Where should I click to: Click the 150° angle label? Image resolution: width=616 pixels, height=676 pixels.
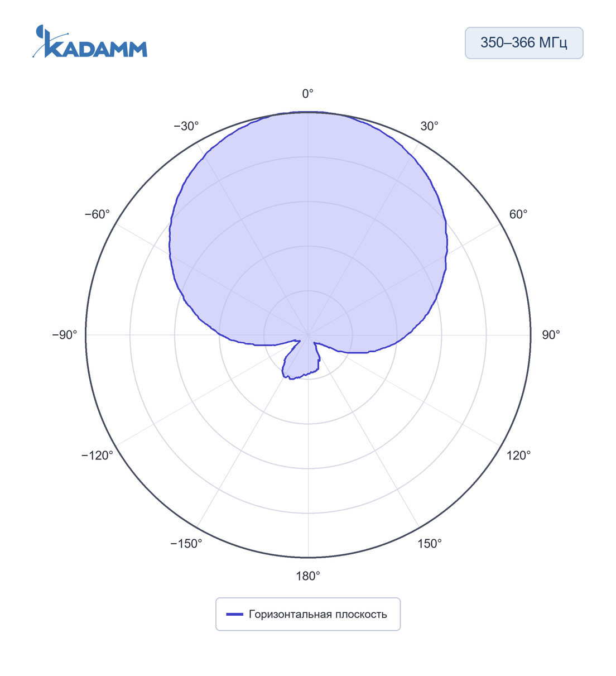[x=430, y=544]
